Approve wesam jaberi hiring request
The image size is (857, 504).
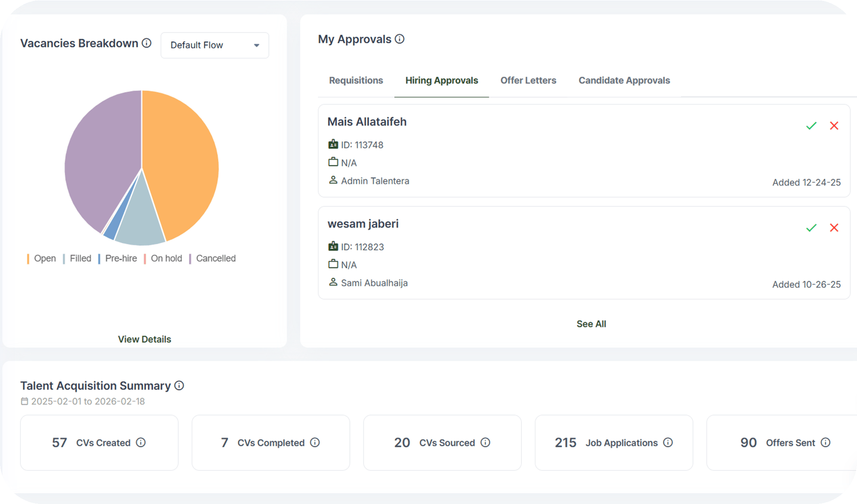pos(811,228)
